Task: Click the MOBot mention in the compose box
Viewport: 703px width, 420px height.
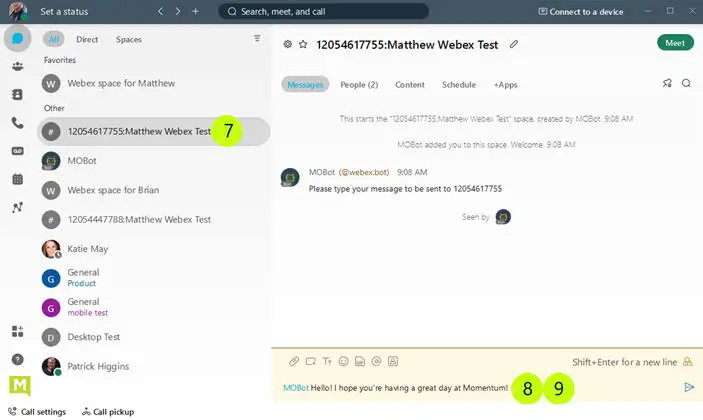Action: 296,388
